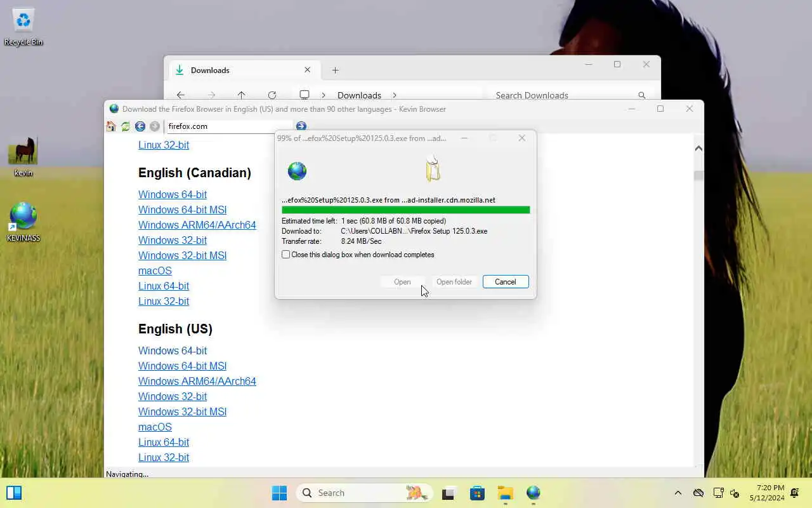Open Linux 32-bit link under English (US)
This screenshot has height=508, width=812.
coord(164,457)
